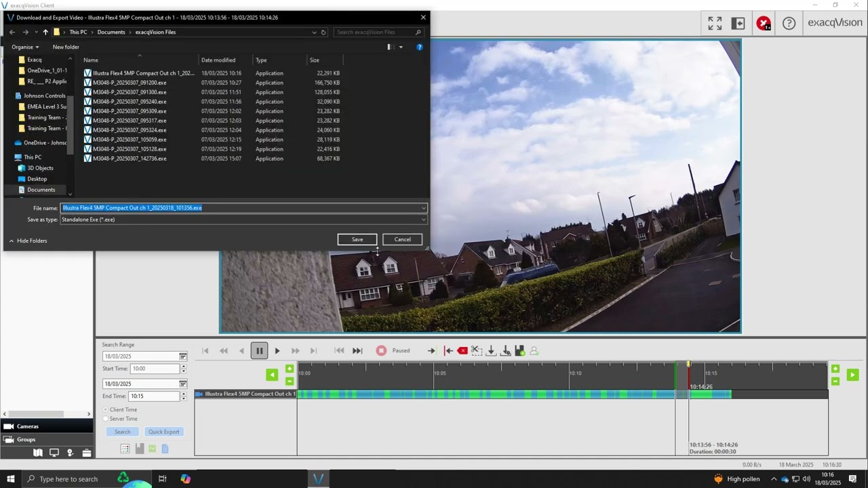Click the Start Time input field

coord(155,369)
